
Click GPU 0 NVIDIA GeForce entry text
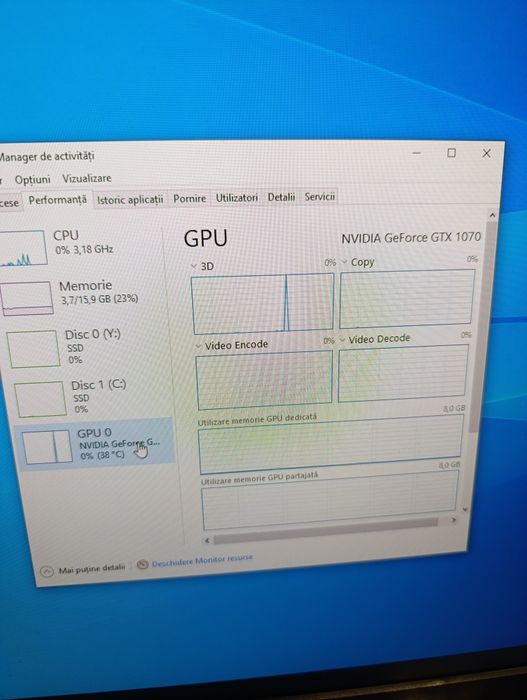pyautogui.click(x=119, y=444)
